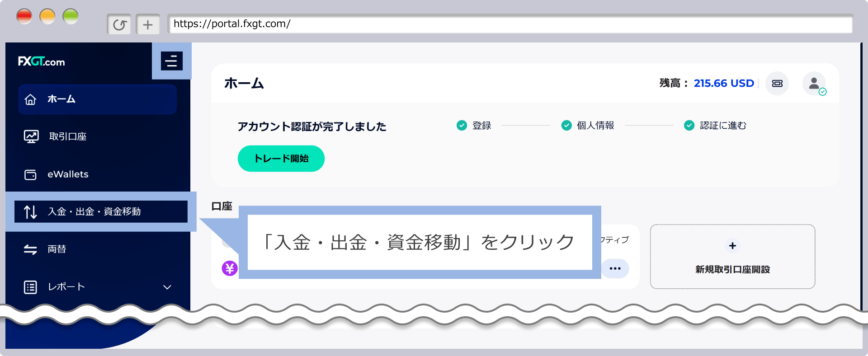Open the account card three-dots menu

click(x=615, y=268)
